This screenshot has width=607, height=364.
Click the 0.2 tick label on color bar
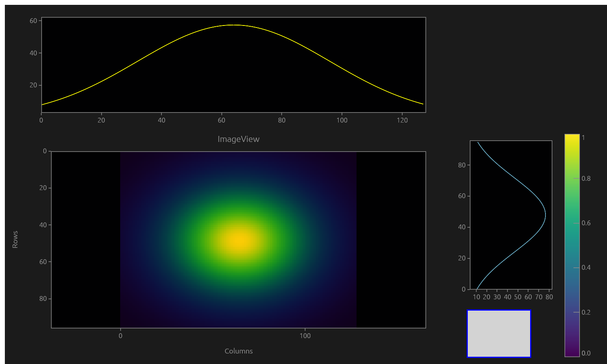[x=586, y=312]
